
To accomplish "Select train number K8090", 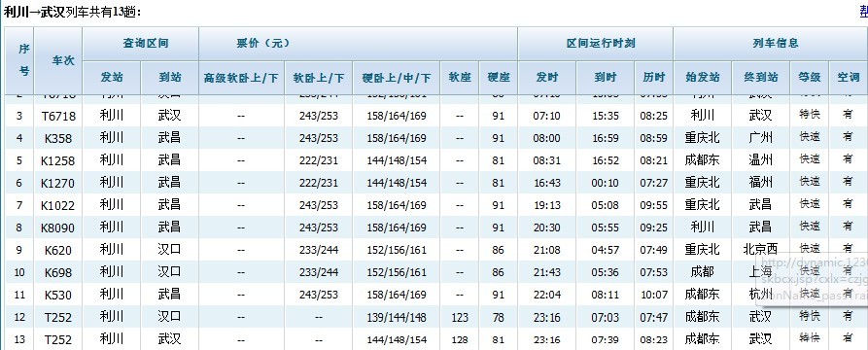I will [58, 227].
